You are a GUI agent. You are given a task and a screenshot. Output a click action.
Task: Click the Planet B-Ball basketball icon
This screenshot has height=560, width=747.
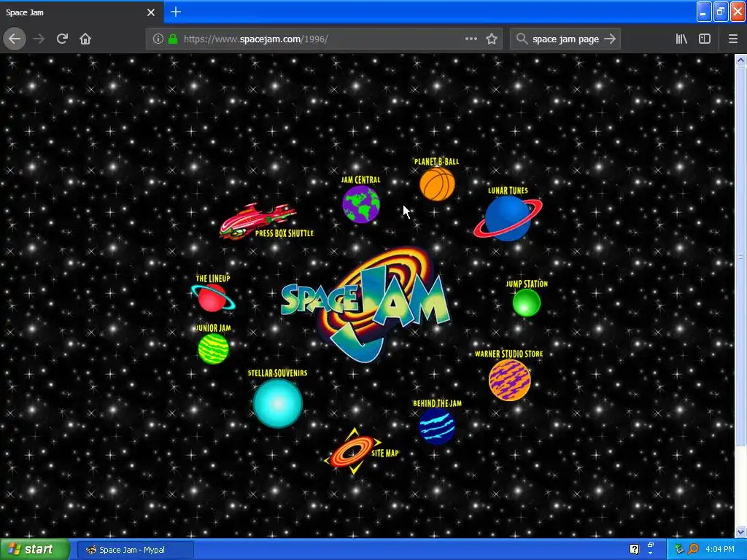tap(437, 184)
